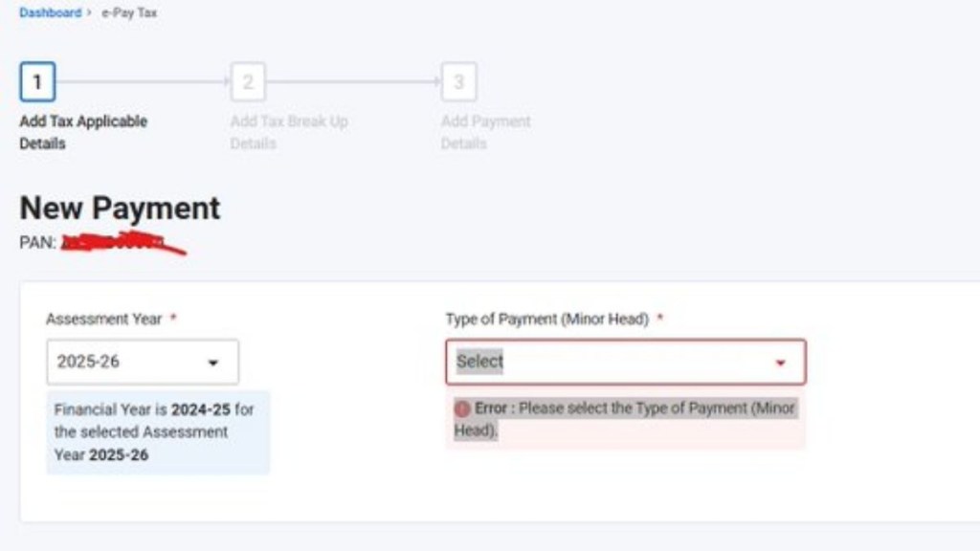Select the step 1 number box

(x=37, y=82)
